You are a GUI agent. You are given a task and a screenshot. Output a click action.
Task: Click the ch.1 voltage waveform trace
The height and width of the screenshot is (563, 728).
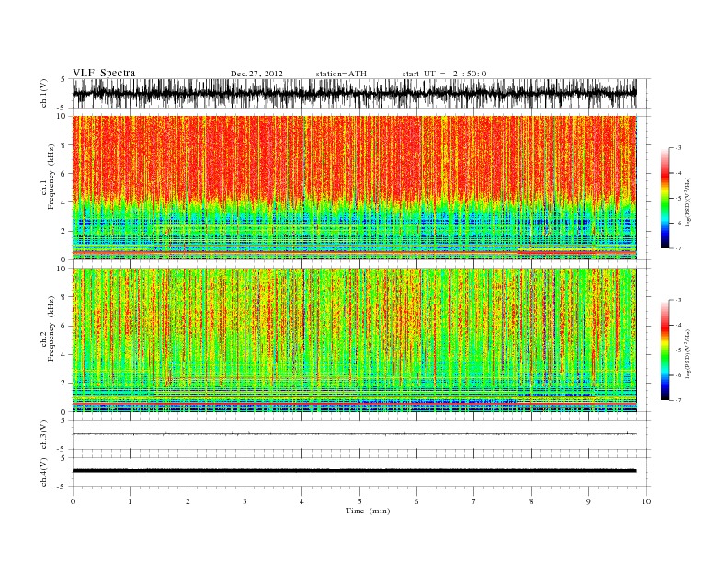[354, 93]
